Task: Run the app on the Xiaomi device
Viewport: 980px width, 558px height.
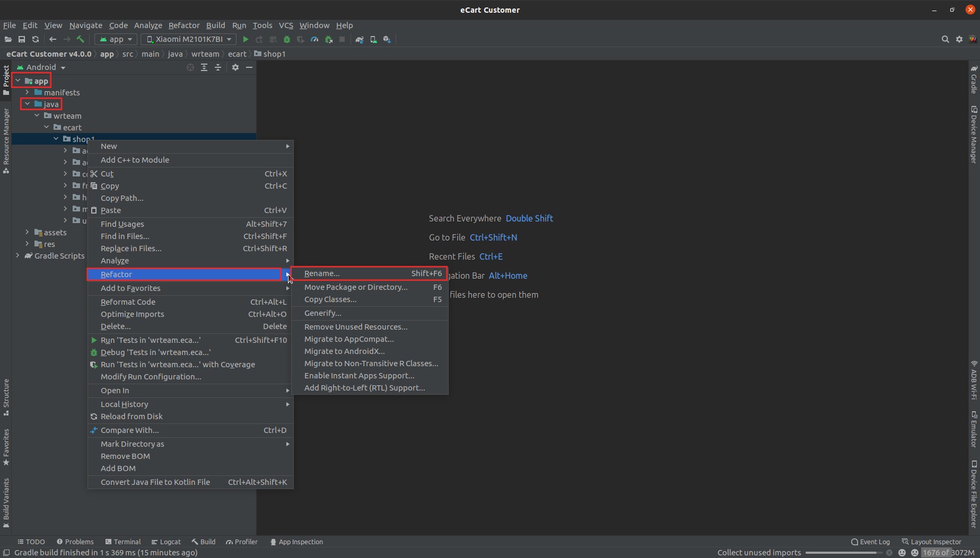Action: 245,39
